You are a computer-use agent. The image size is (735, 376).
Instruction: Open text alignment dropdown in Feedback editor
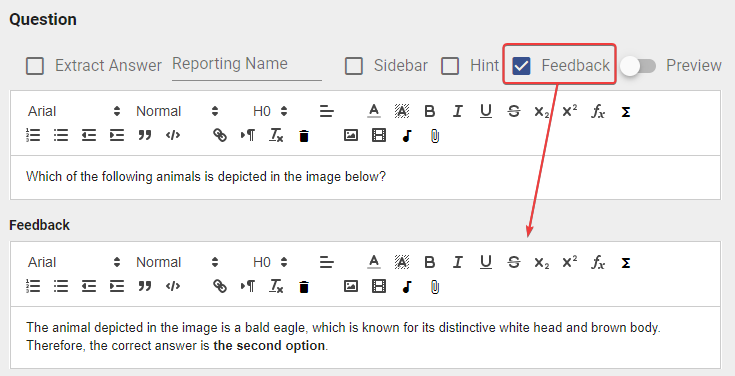[x=327, y=262]
